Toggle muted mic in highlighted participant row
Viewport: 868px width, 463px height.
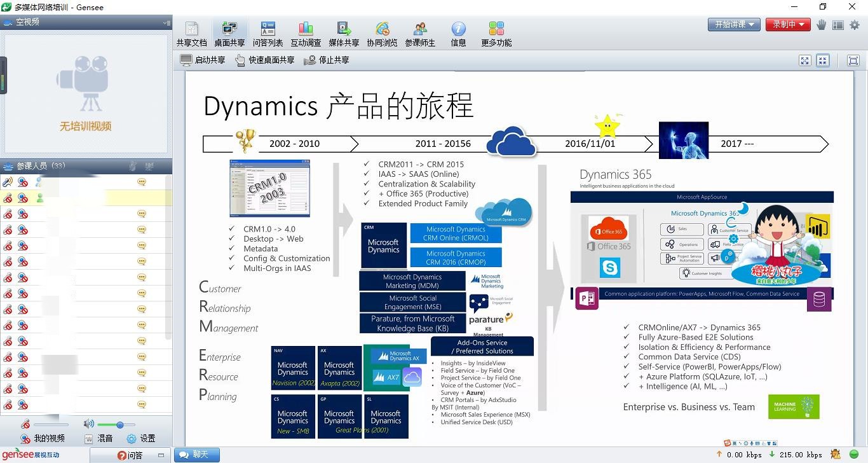point(8,198)
